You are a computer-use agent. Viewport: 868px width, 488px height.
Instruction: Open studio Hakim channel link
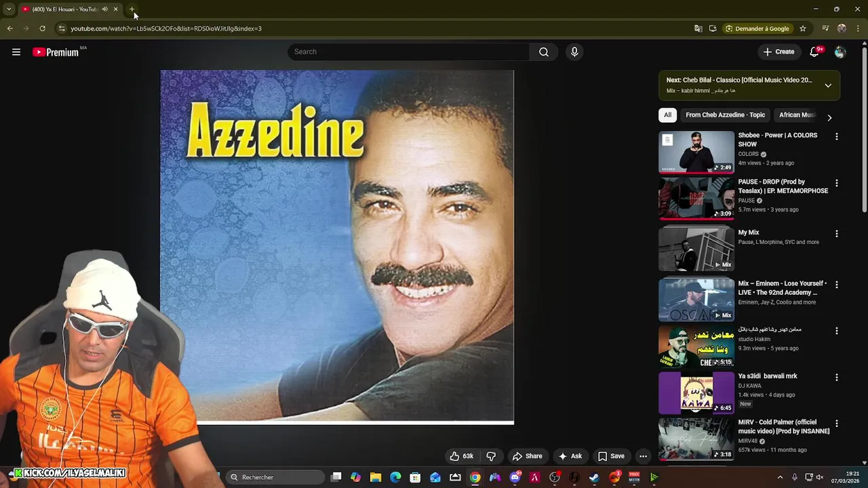754,339
